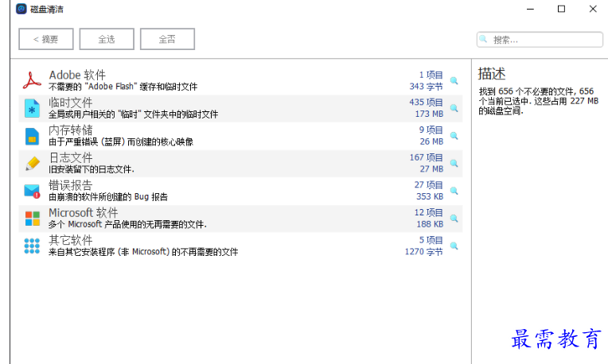The height and width of the screenshot is (364, 608).
Task: Click the 错误报告 envelope icon
Action: click(x=32, y=191)
